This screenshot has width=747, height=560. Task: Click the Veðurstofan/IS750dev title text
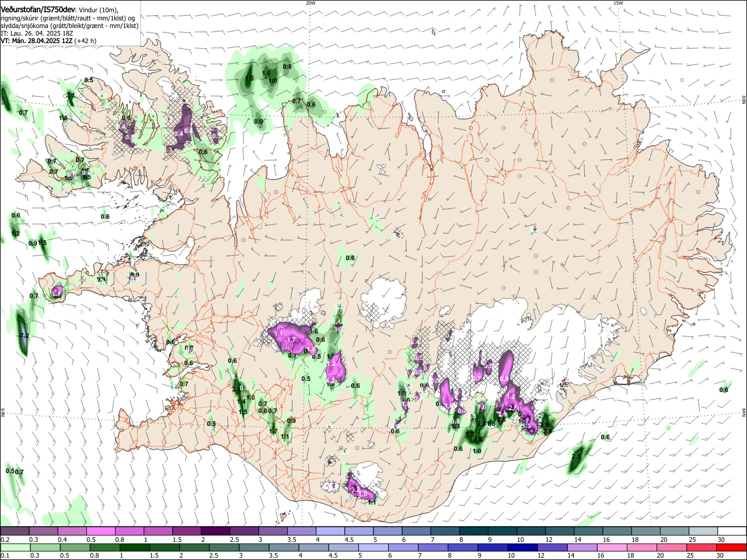click(38, 9)
